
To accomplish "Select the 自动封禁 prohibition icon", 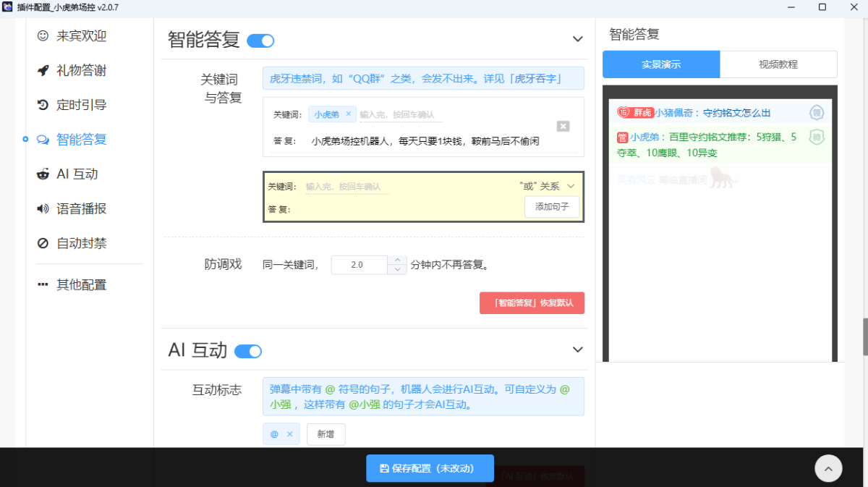I will coord(41,244).
